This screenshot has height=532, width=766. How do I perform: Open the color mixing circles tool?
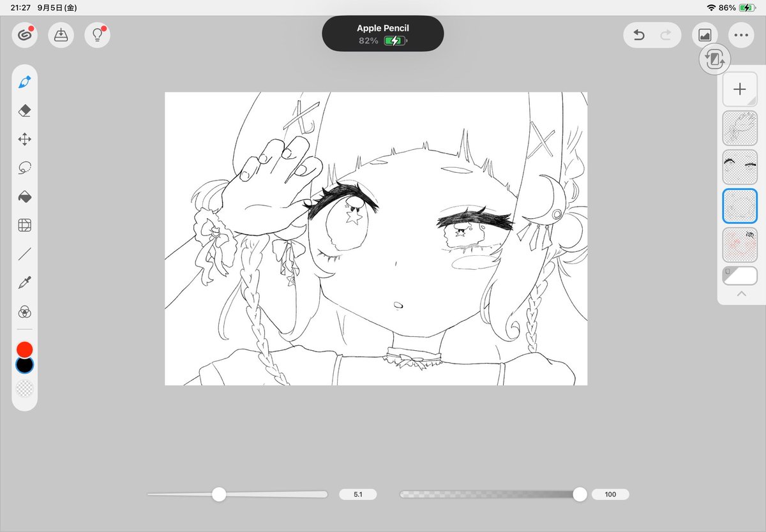(25, 311)
